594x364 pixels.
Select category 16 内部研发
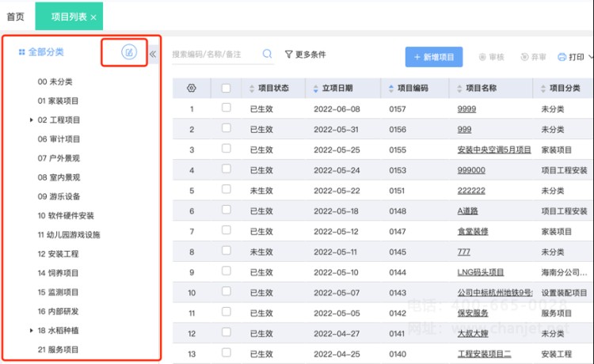click(x=58, y=312)
